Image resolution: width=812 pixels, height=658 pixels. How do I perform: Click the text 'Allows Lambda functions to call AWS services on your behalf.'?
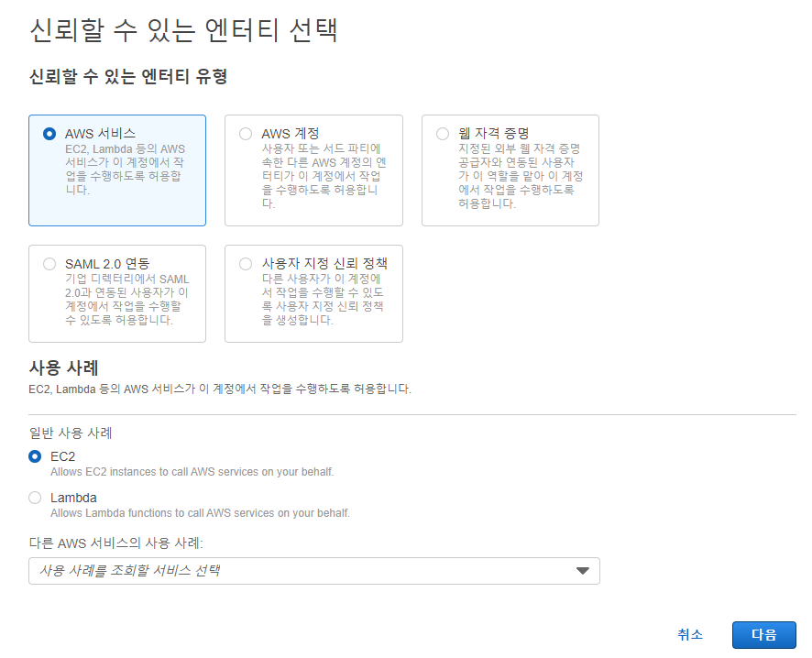point(200,513)
